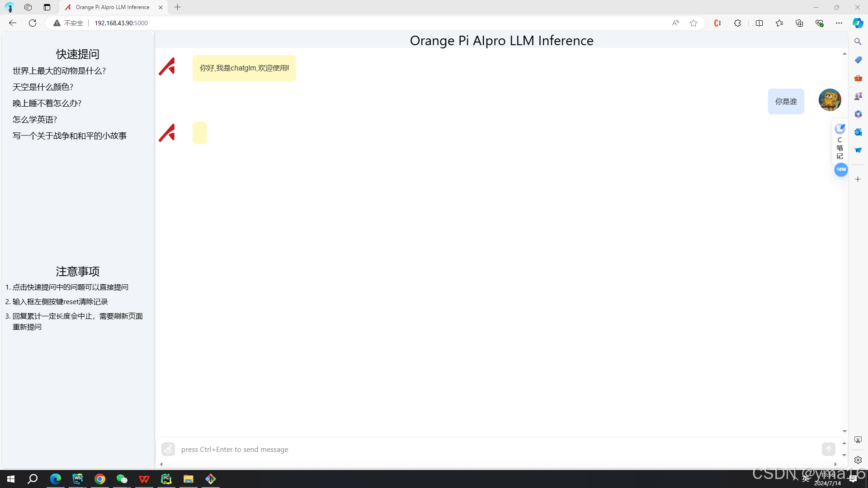The width and height of the screenshot is (868, 488).
Task: Click the '你是谁' user message bubble
Action: click(x=786, y=101)
